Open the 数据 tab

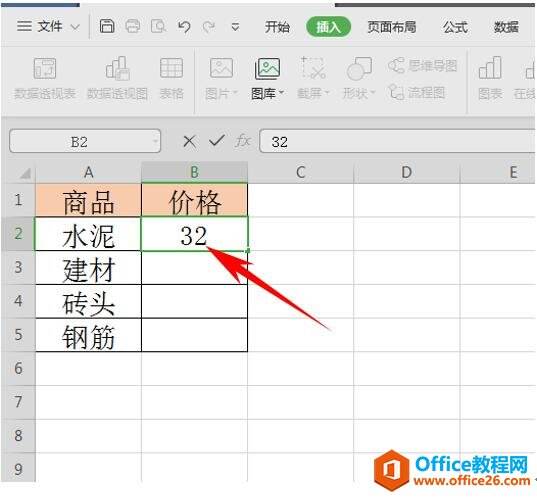[x=506, y=27]
